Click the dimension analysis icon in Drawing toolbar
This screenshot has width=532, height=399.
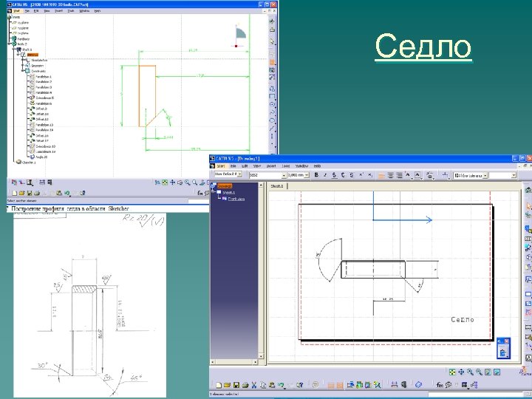pos(395,385)
